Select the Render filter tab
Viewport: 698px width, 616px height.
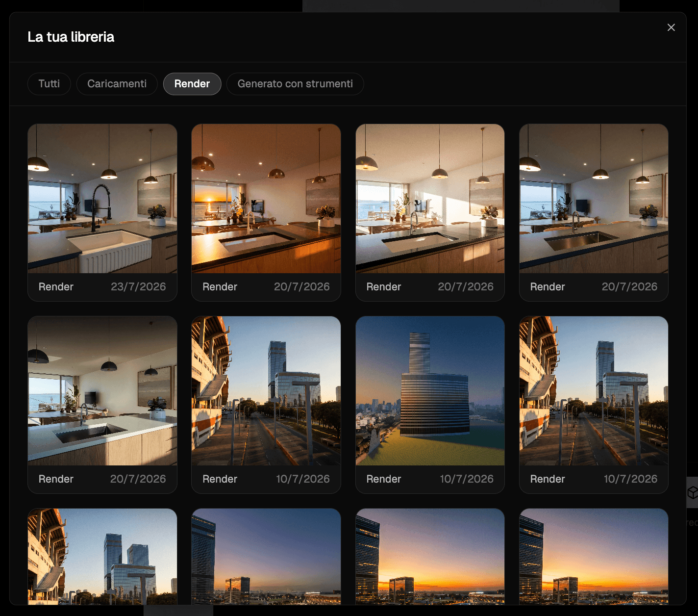[x=192, y=84]
